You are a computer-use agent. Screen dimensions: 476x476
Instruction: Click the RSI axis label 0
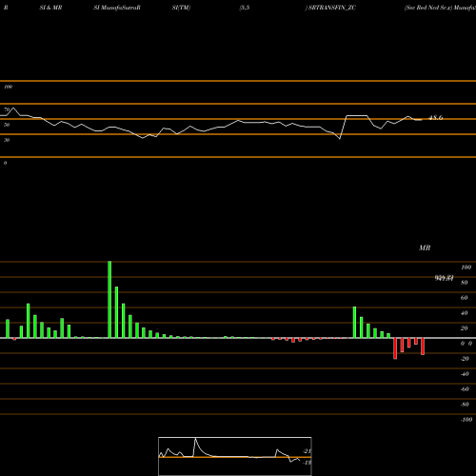click(x=5, y=163)
